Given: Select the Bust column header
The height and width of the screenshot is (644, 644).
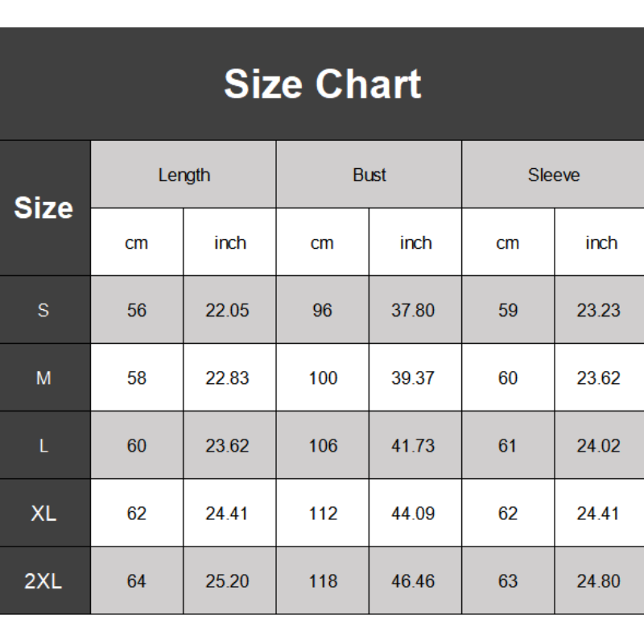Looking at the screenshot, I should (x=369, y=175).
